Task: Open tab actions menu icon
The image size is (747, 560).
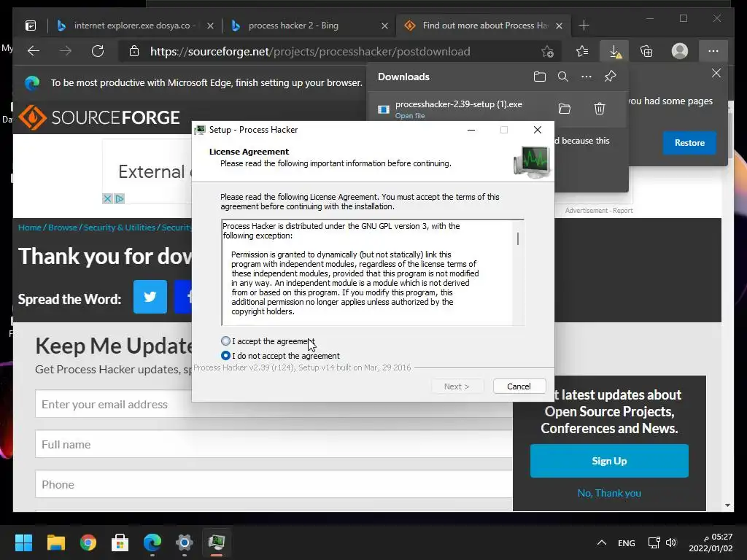Action: (x=31, y=26)
